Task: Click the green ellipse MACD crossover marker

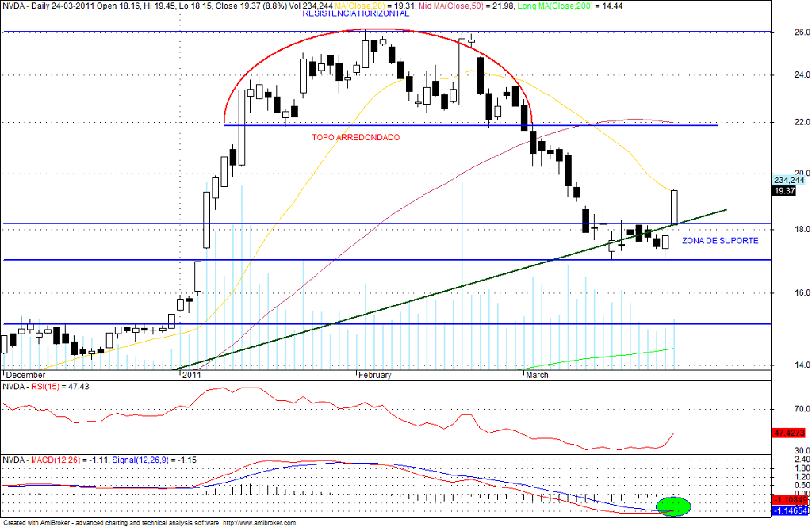Action: [673, 506]
